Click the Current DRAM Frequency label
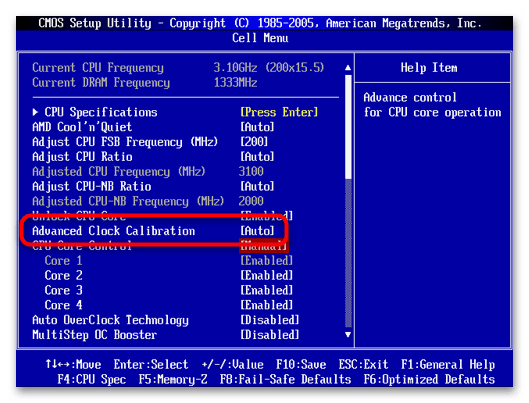The image size is (529, 403). 101,82
